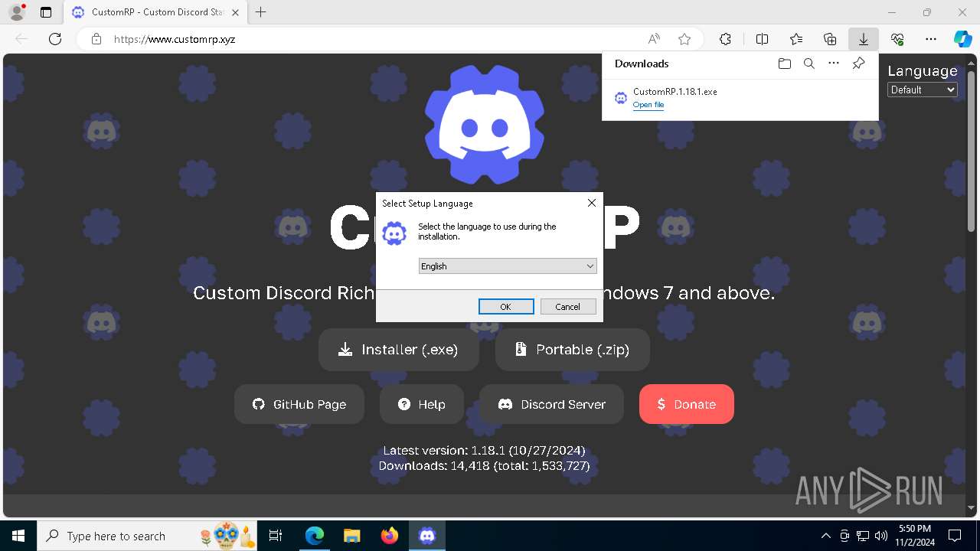Open Copilot sidebar icon
The height and width of the screenshot is (551, 980).
(x=962, y=39)
